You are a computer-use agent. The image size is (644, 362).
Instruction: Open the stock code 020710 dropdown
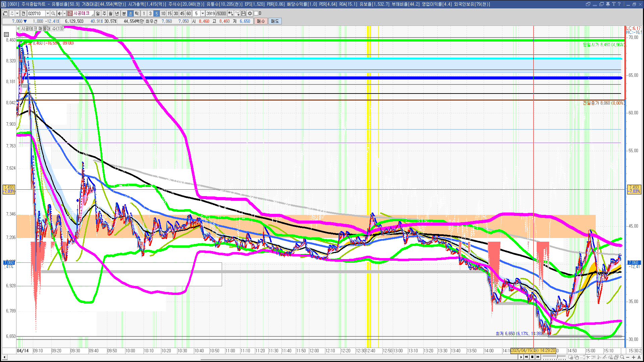pyautogui.click(x=48, y=13)
